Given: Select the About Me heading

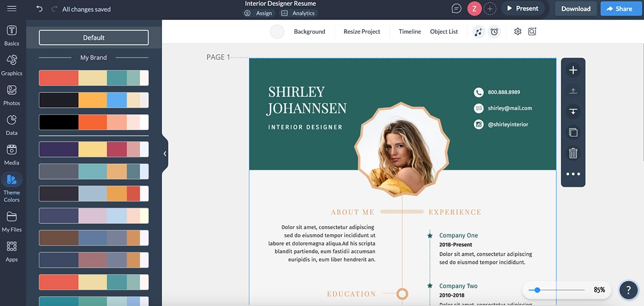Looking at the screenshot, I should [x=353, y=212].
